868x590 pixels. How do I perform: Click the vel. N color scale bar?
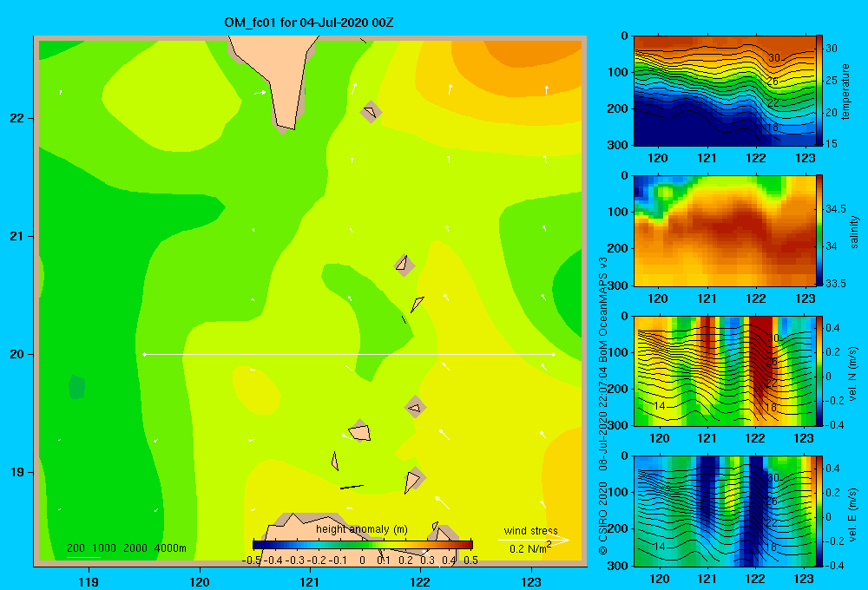(x=819, y=370)
